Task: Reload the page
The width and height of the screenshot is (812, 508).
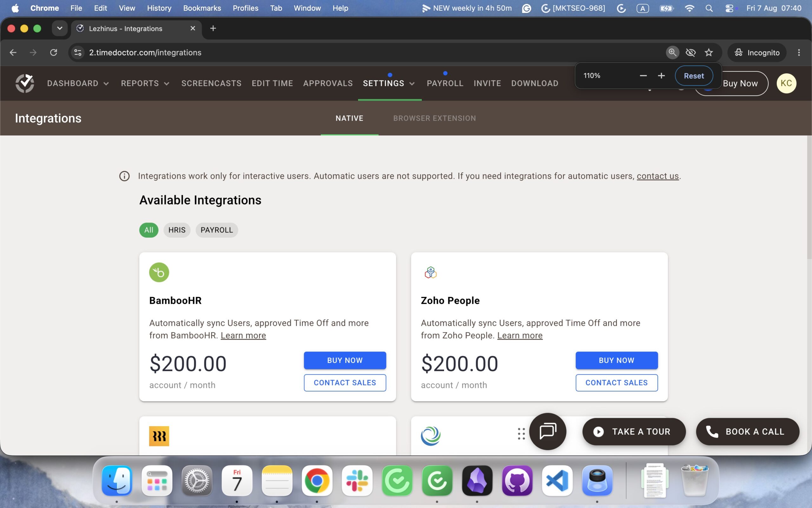Action: [53, 52]
